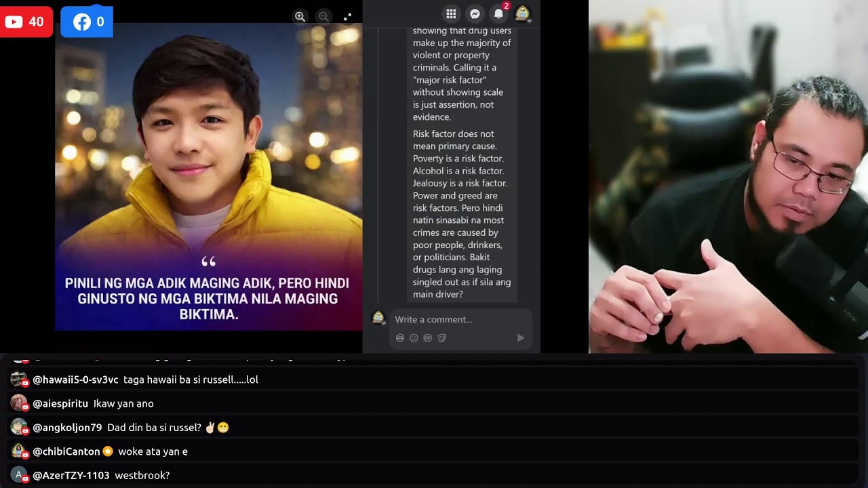The width and height of the screenshot is (868, 488).
Task: Open @aiespiritu's chat avatar
Action: (19, 403)
